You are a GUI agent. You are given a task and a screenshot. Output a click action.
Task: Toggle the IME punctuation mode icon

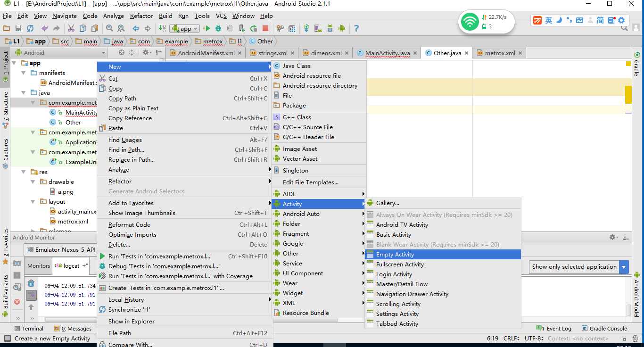point(569,20)
